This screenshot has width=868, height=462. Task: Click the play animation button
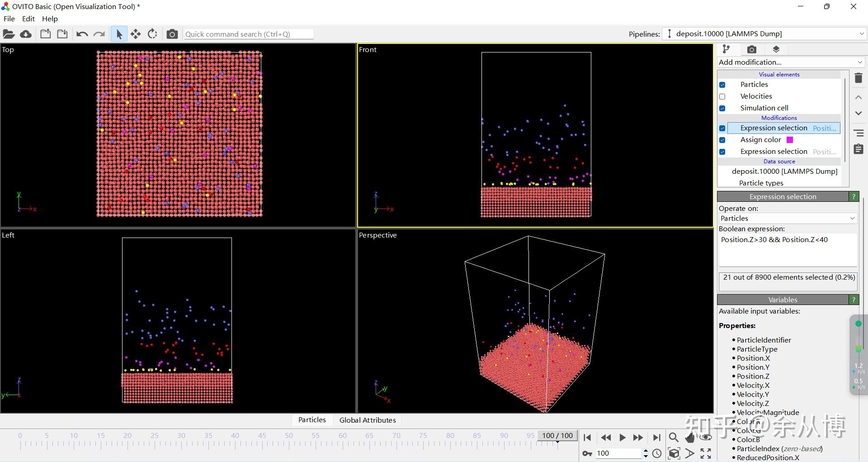[622, 438]
